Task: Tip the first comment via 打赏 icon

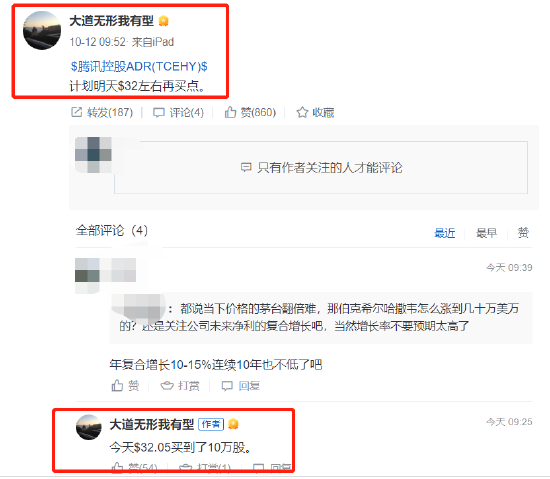Action: click(x=167, y=386)
